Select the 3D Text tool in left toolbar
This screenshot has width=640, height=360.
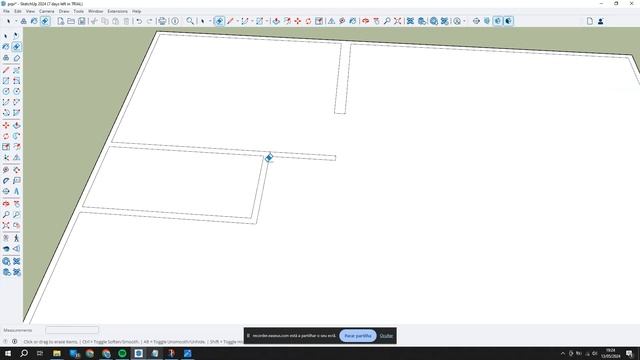pyautogui.click(x=16, y=191)
